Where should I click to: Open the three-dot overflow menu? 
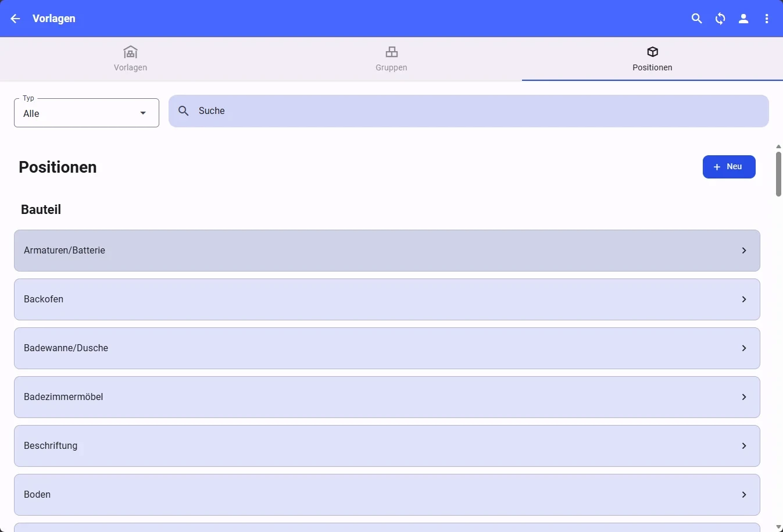(767, 19)
